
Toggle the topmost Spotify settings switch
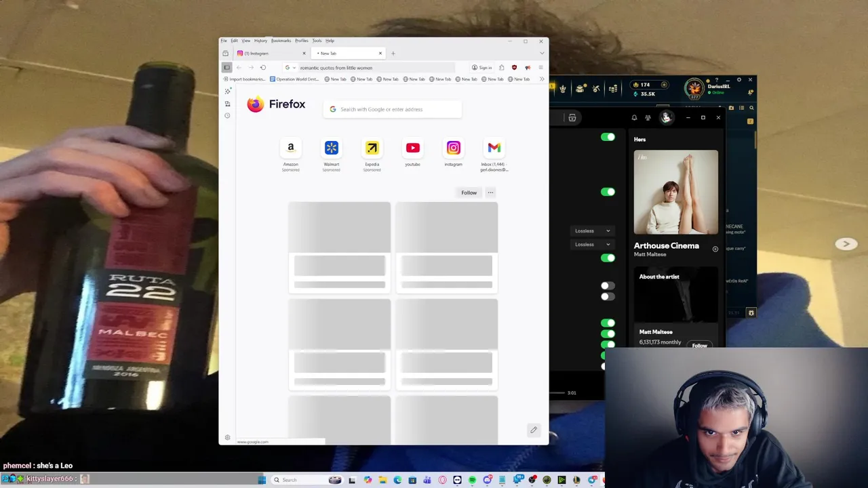coord(608,138)
